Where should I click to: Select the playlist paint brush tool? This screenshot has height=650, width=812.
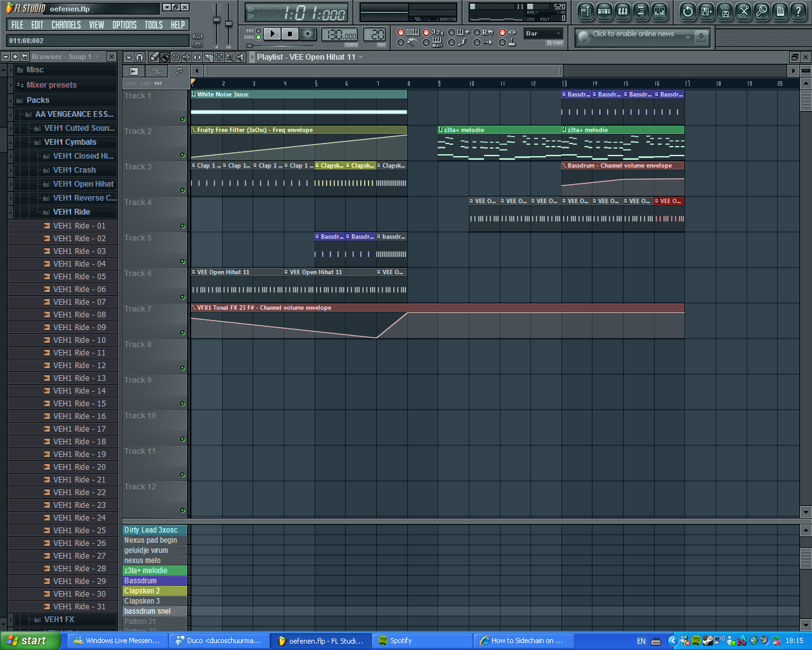pyautogui.click(x=165, y=57)
